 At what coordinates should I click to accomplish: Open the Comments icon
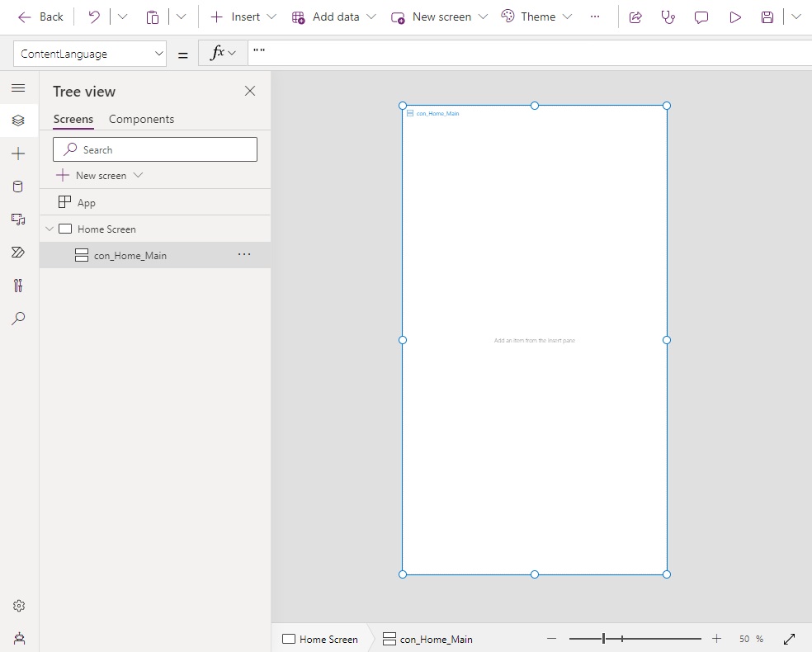(701, 17)
